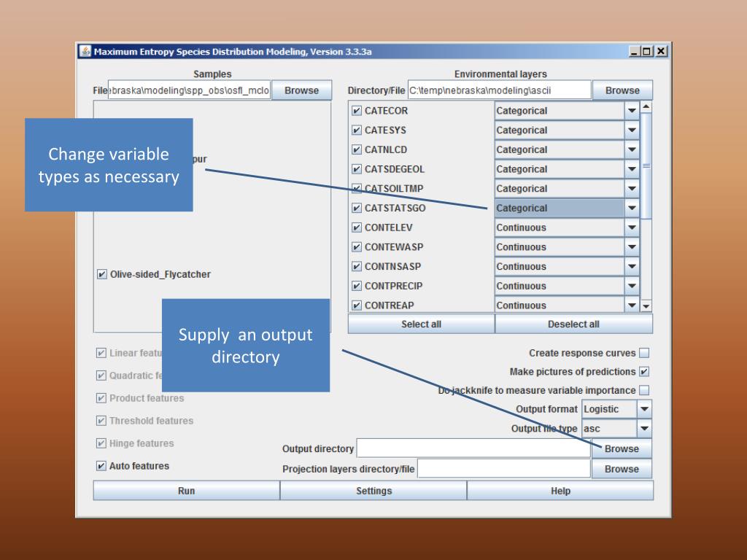The width and height of the screenshot is (747, 560).
Task: Click the Olive-sided_Flycatcher species label
Action: point(160,274)
